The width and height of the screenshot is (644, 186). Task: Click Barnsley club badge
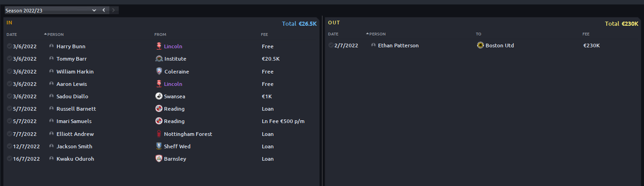click(159, 159)
